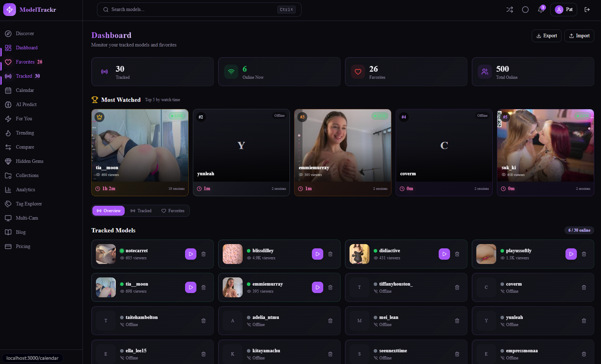This screenshot has height=364, width=601.
Task: Switch to the Tracked tab
Action: (141, 210)
